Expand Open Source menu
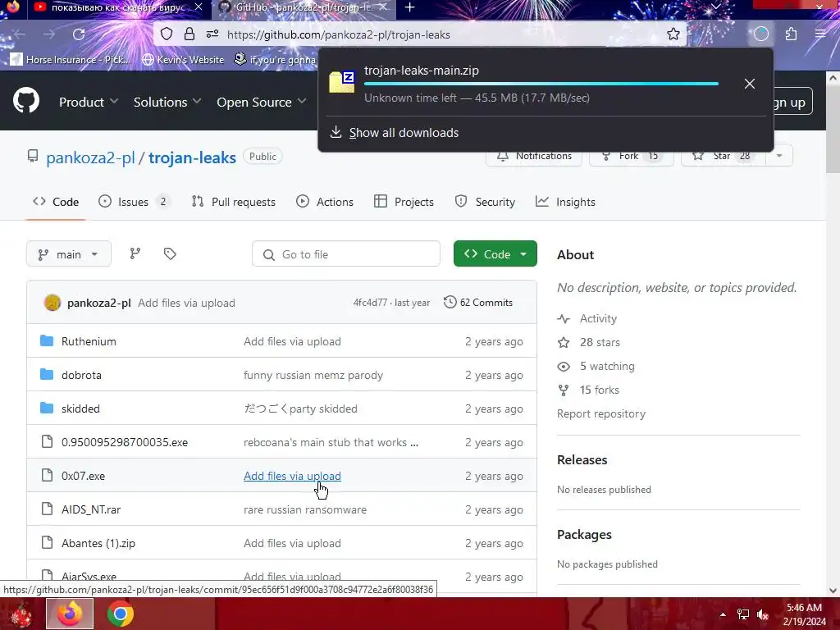Viewport: 840px width, 630px height. pyautogui.click(x=262, y=102)
